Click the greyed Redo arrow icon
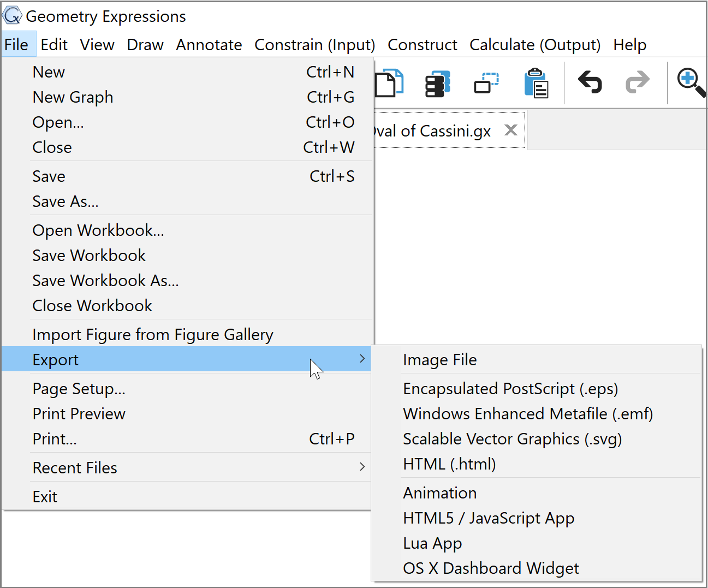This screenshot has width=708, height=588. click(x=637, y=83)
